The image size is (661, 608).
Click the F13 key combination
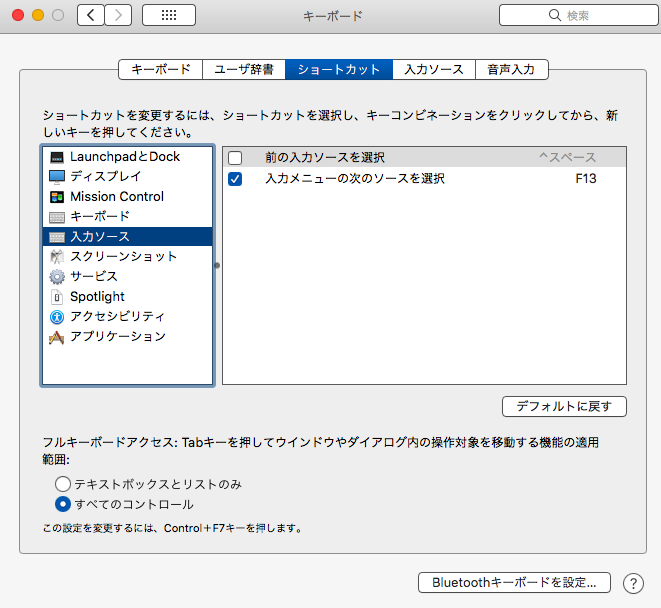(586, 179)
